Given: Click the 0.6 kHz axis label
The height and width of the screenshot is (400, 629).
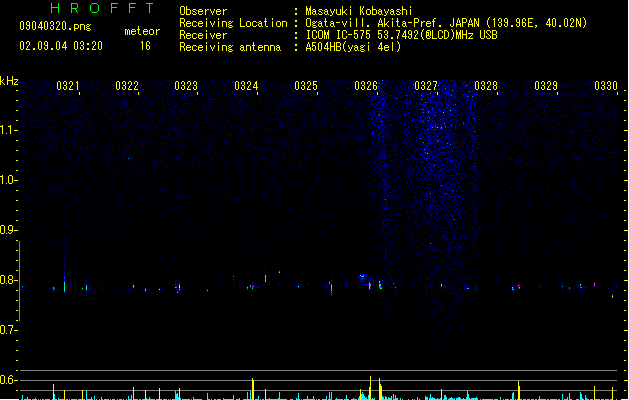Looking at the screenshot, I should (8, 380).
